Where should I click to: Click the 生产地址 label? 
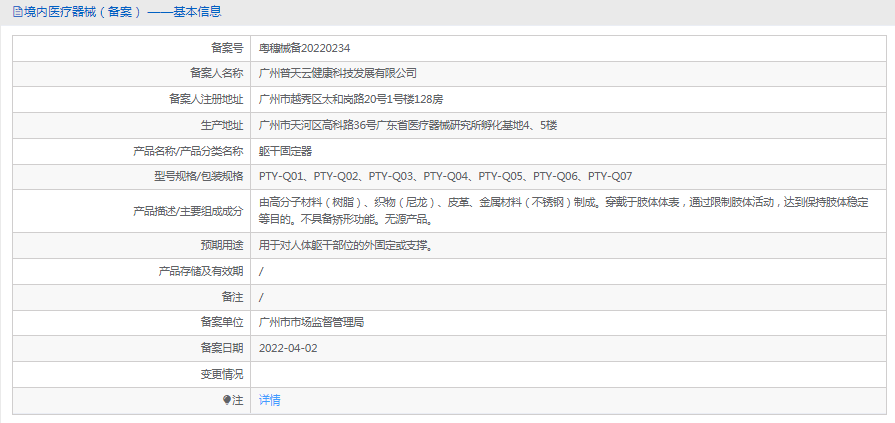[x=221, y=126]
